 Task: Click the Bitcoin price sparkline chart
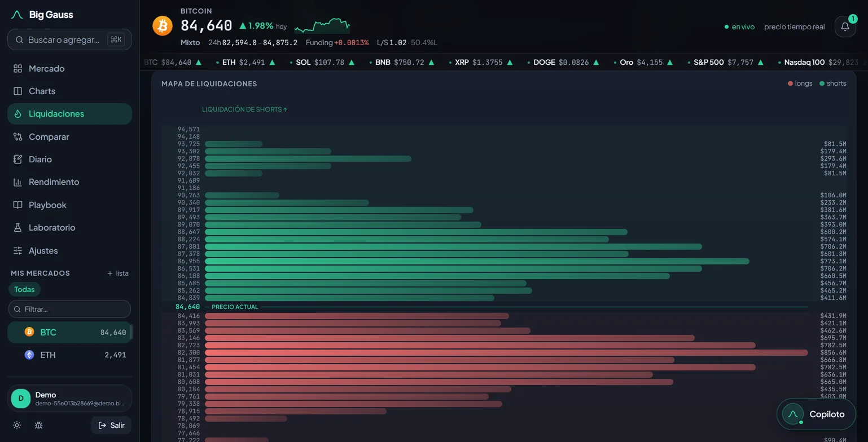point(322,25)
